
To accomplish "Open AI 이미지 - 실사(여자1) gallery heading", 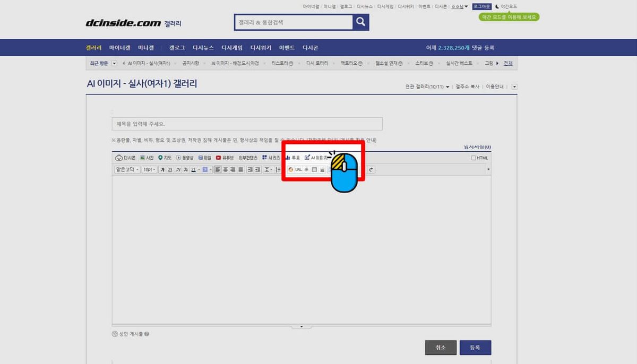I will pos(142,83).
